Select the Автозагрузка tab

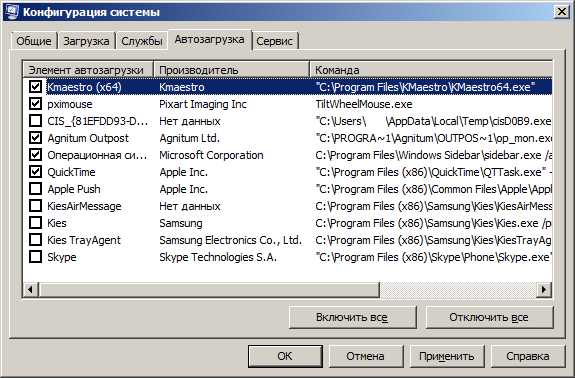tap(209, 40)
